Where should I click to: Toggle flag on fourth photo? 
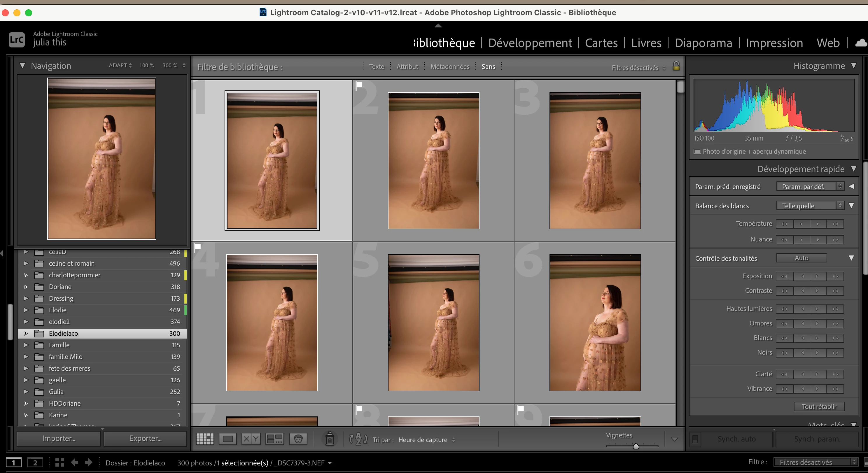[x=198, y=247]
